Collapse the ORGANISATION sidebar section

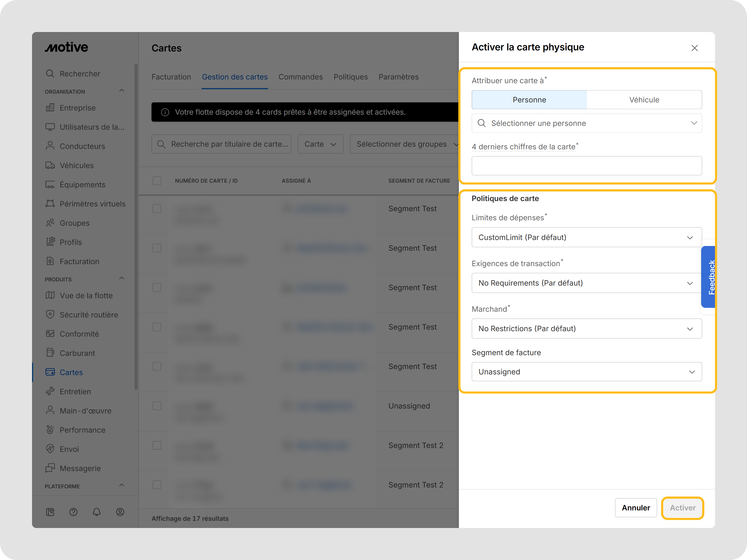[x=122, y=90]
